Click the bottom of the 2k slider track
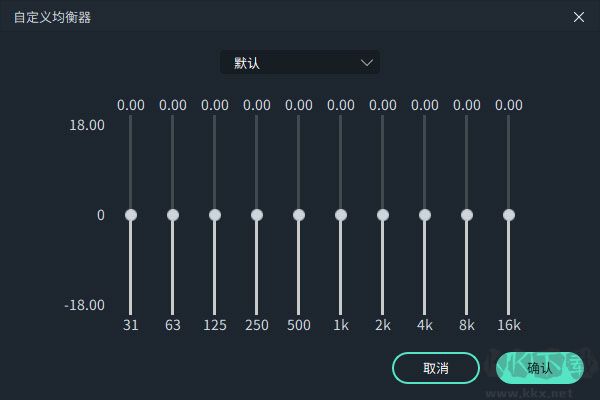 [383, 310]
